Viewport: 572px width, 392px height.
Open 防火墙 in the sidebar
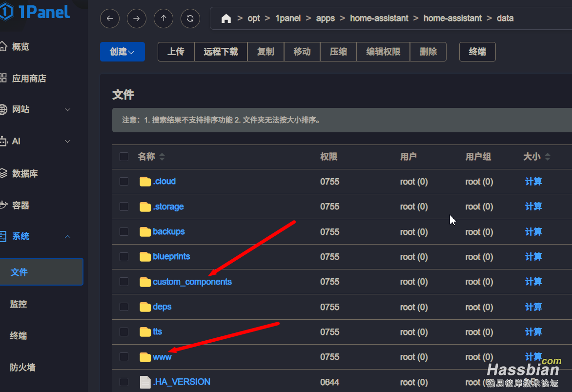tap(22, 367)
